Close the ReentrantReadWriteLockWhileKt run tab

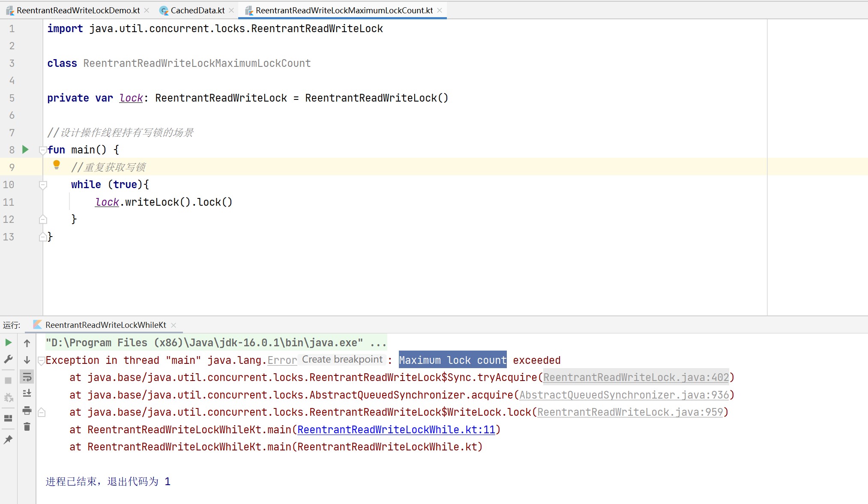[x=174, y=325]
